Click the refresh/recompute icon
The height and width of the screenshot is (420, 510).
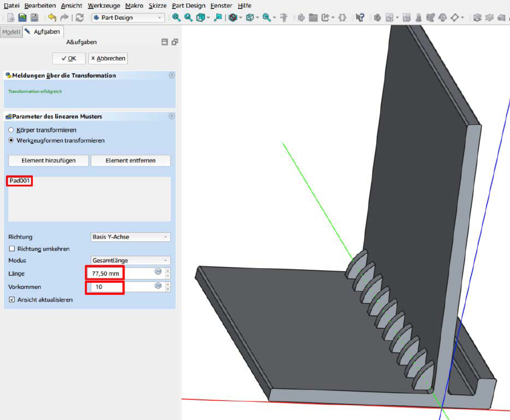pyautogui.click(x=80, y=17)
